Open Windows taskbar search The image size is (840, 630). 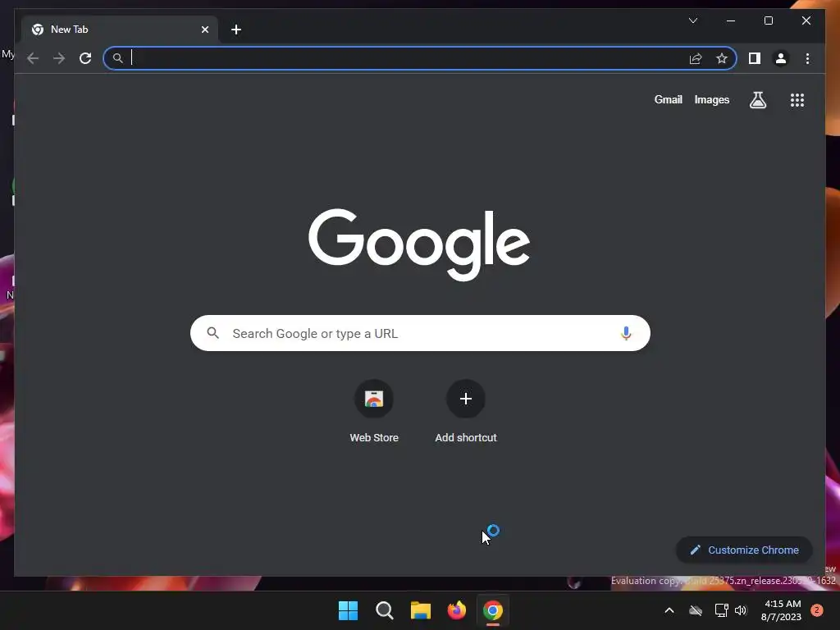(384, 610)
